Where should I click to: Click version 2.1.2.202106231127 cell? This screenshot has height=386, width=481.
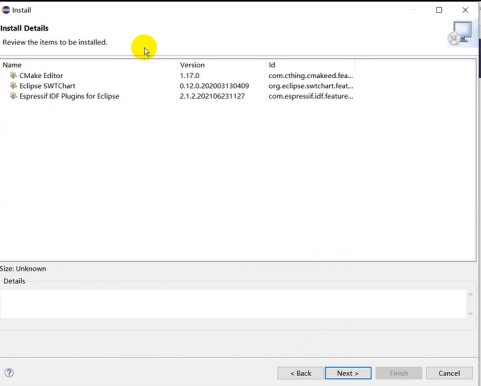pos(212,96)
